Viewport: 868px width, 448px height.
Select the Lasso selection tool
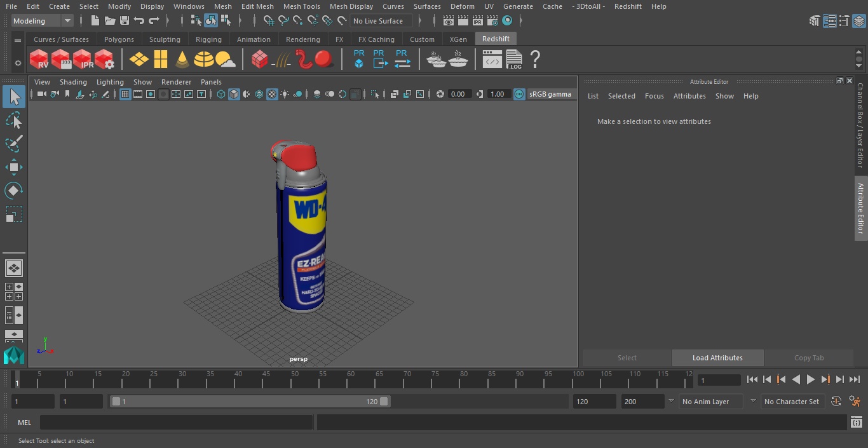(x=14, y=120)
